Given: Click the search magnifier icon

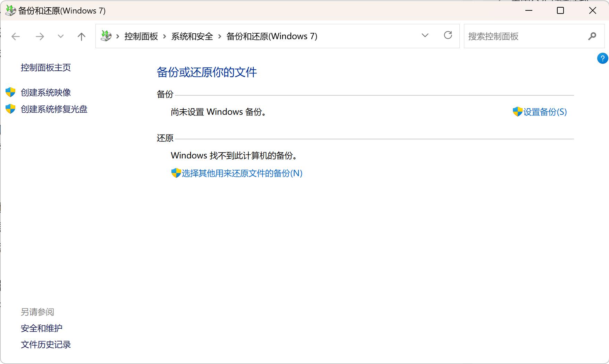Looking at the screenshot, I should [x=592, y=36].
